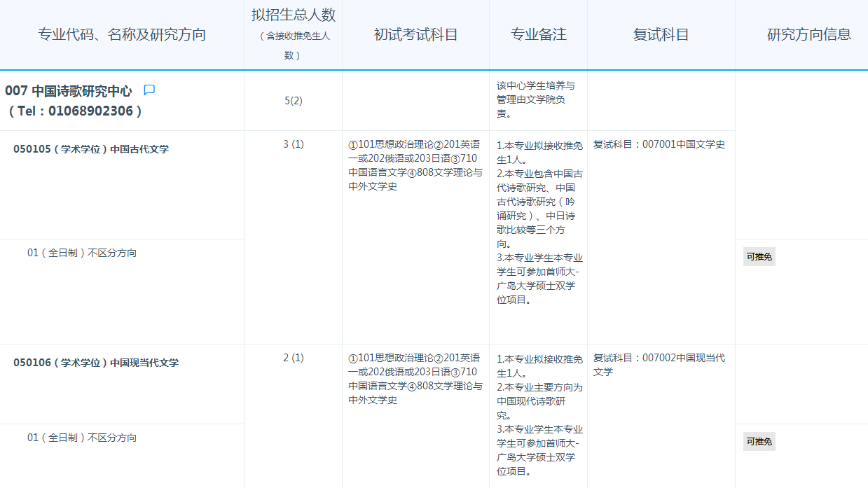868x488 pixels.
Task: Click the 复试科目 column header
Action: pos(661,35)
